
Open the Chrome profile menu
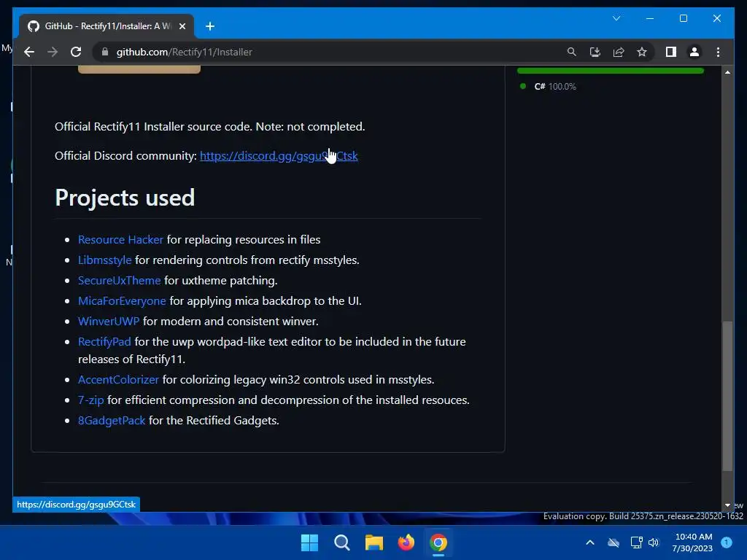tap(694, 52)
